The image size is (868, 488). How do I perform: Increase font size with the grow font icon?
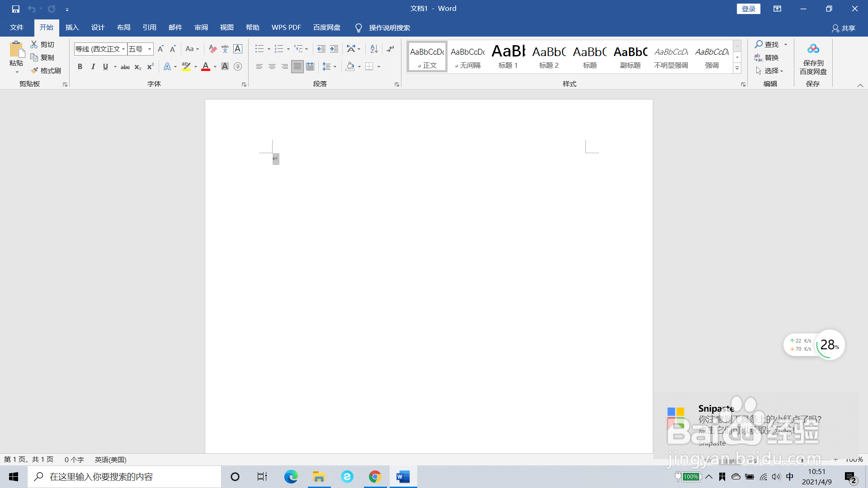point(160,49)
